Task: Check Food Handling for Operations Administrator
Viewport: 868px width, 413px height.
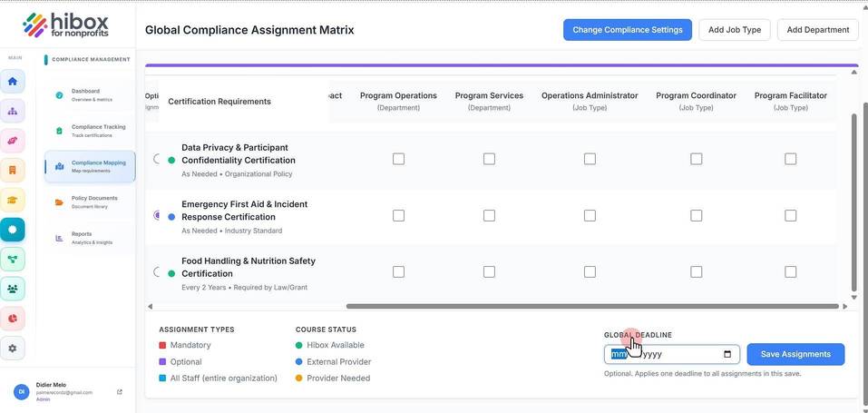Action: (590, 271)
